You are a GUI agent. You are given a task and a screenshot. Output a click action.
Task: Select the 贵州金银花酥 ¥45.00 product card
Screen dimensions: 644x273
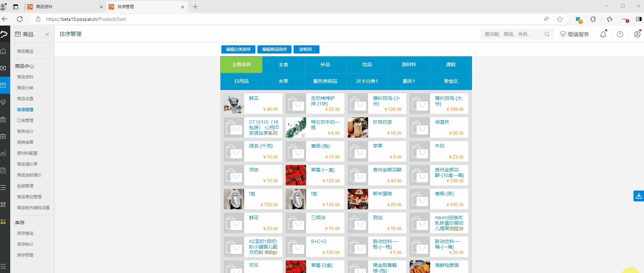[x=377, y=175]
